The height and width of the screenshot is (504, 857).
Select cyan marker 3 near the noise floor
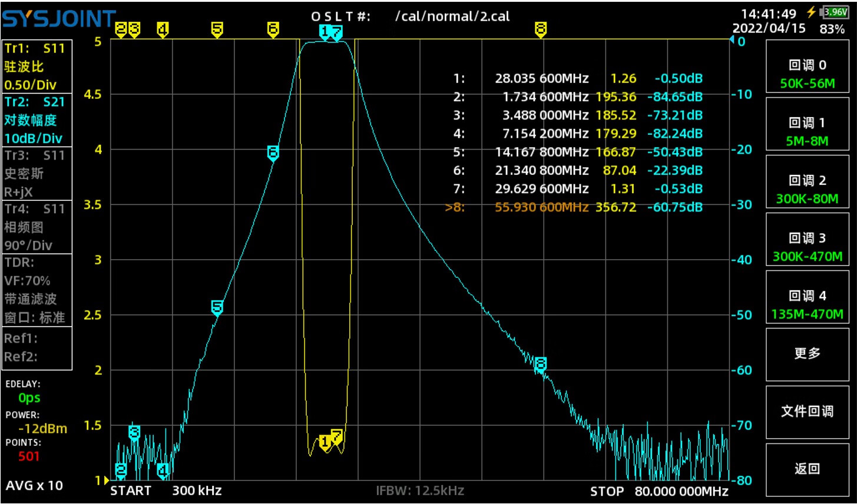coord(134,432)
